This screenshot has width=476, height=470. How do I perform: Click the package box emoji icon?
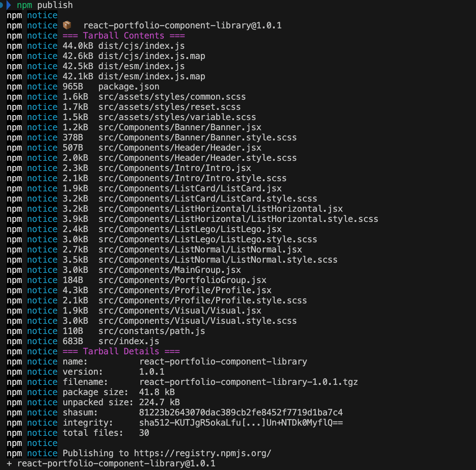[x=67, y=25]
